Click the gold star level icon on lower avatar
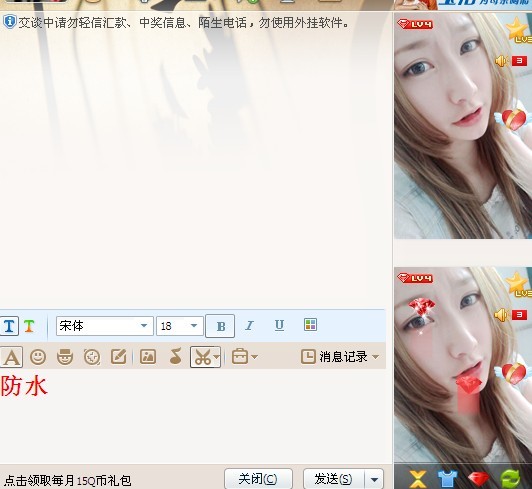Screen dimensions: 532x489 click(518, 284)
